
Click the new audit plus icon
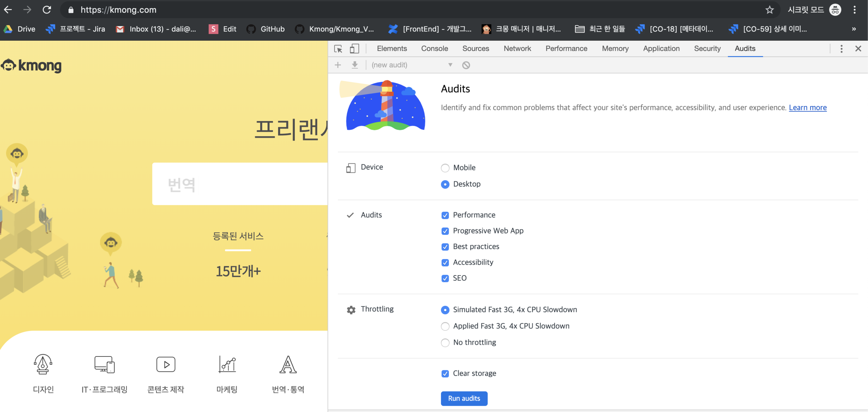click(x=338, y=65)
